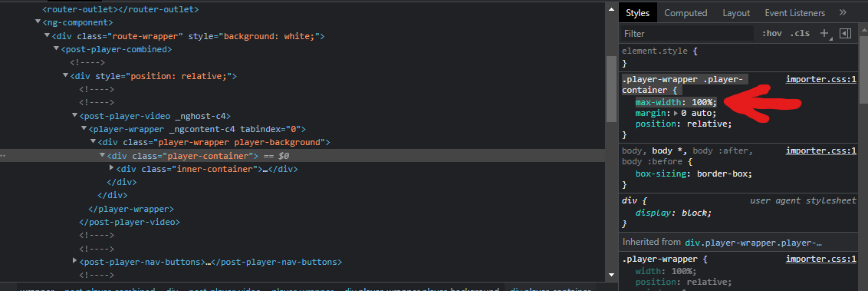The width and height of the screenshot is (868, 291).
Task: Switch to the Styles tab
Action: tap(637, 13)
